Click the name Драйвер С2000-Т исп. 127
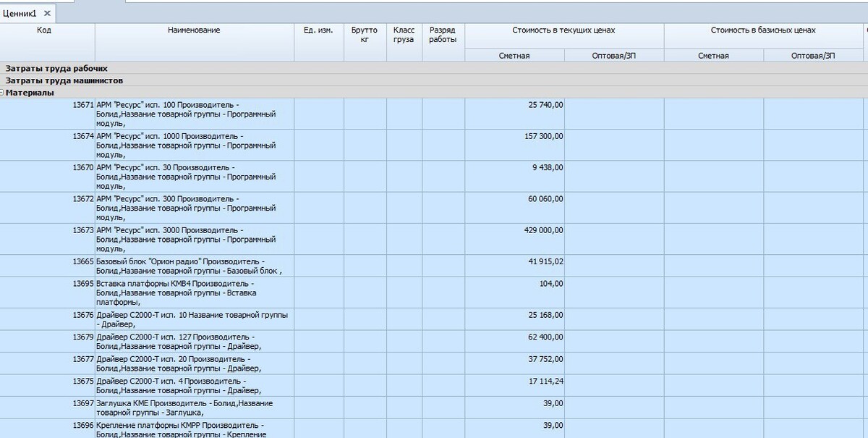868x438 pixels. tap(144, 337)
